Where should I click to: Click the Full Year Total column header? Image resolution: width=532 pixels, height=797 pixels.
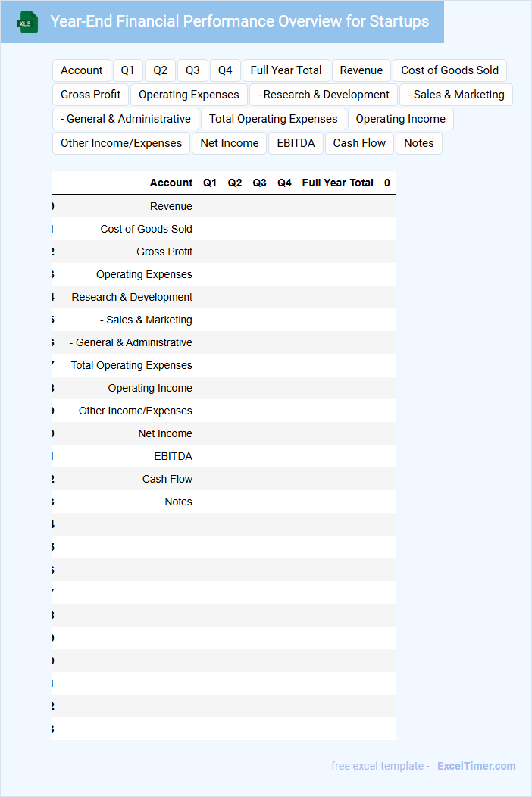[338, 183]
